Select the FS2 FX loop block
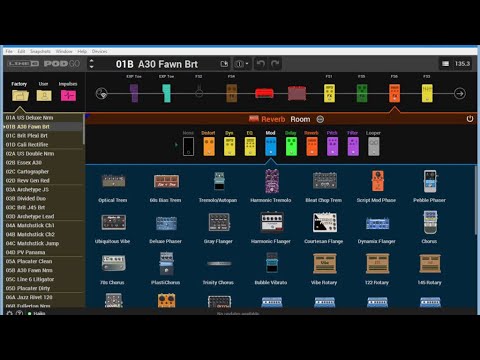480x360 pixels. point(199,92)
